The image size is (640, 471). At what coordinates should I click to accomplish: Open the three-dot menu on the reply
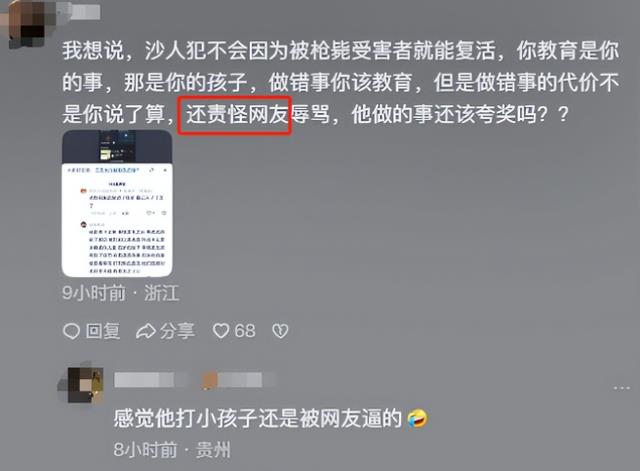click(621, 388)
